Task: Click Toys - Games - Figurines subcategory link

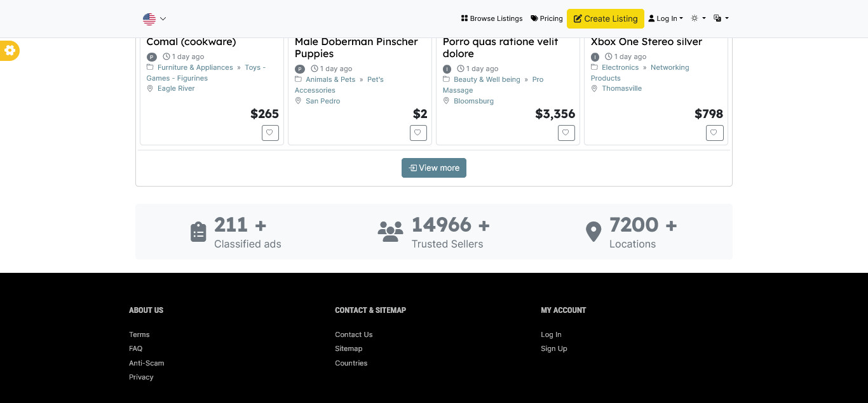Action: pyautogui.click(x=207, y=72)
